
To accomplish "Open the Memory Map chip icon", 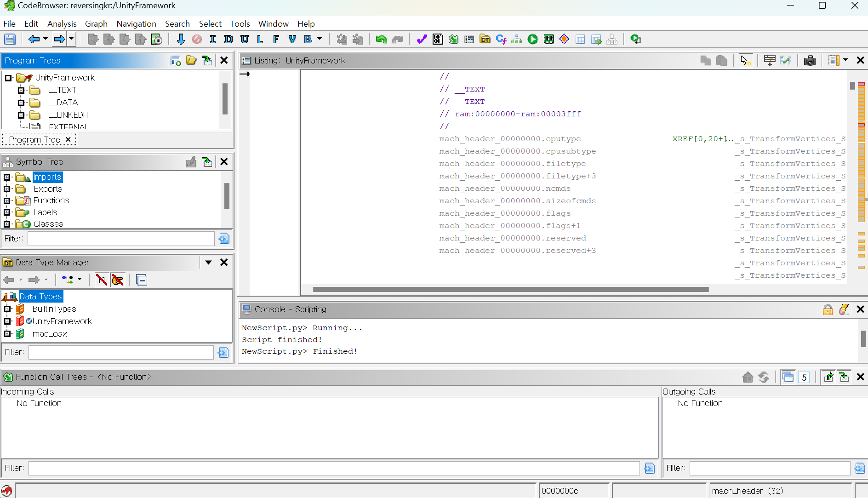I will 548,40.
